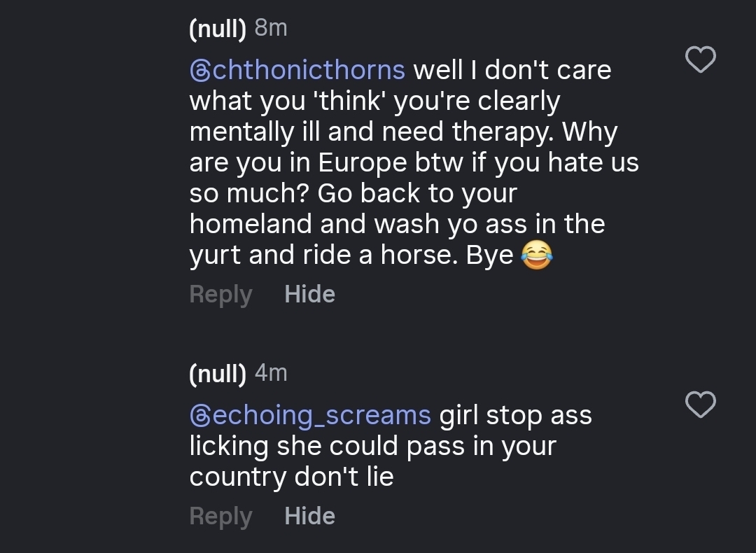The image size is (756, 553).
Task: Like the comment mentioning chthonicthorns
Action: 700,59
